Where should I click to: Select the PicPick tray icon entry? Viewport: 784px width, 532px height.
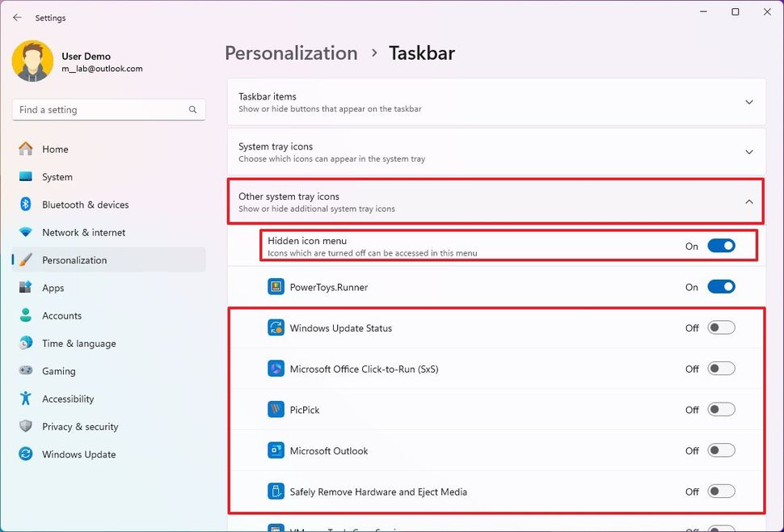click(x=275, y=410)
